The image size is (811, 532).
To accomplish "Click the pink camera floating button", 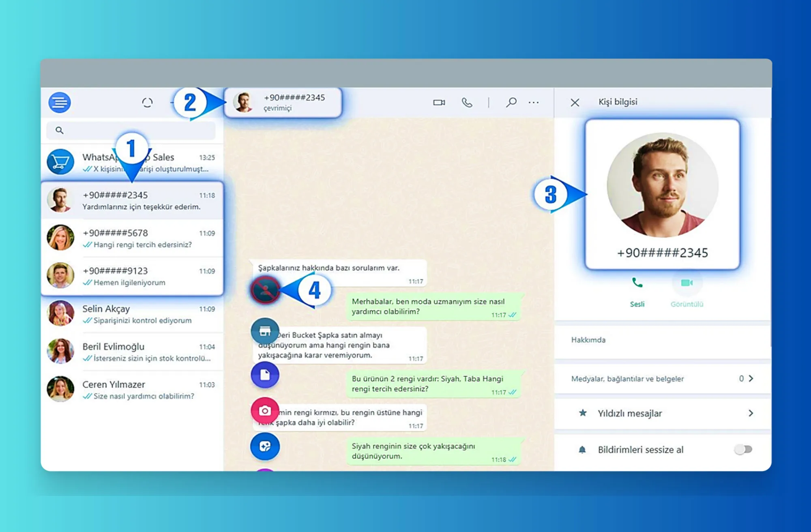I will pyautogui.click(x=265, y=411).
